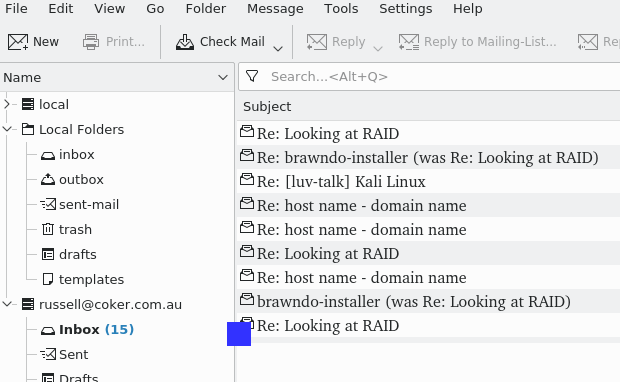Select the local account label

coord(54,104)
